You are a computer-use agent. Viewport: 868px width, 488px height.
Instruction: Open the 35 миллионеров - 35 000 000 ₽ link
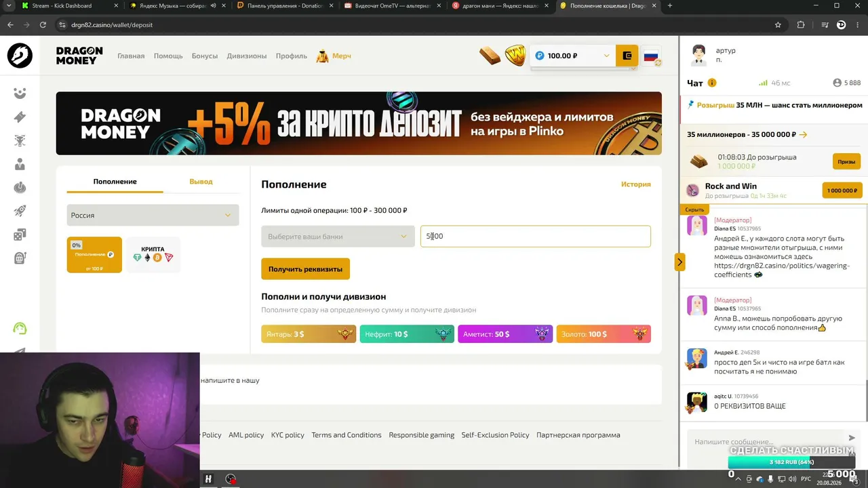coord(747,134)
